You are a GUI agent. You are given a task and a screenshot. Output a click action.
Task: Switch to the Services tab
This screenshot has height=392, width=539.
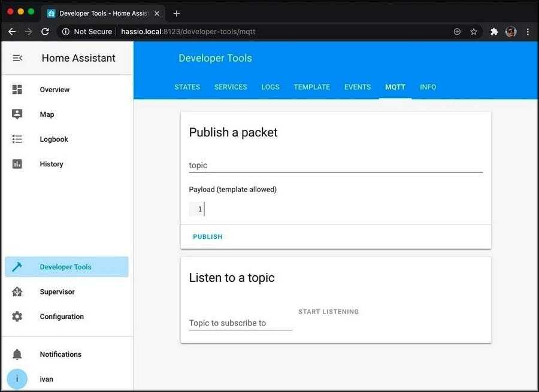231,87
